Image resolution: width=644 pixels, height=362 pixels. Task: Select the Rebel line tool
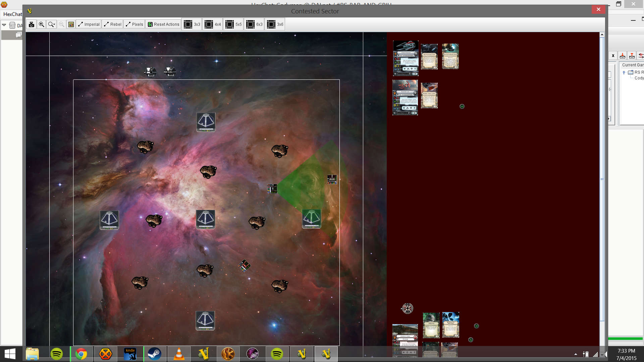tap(113, 24)
